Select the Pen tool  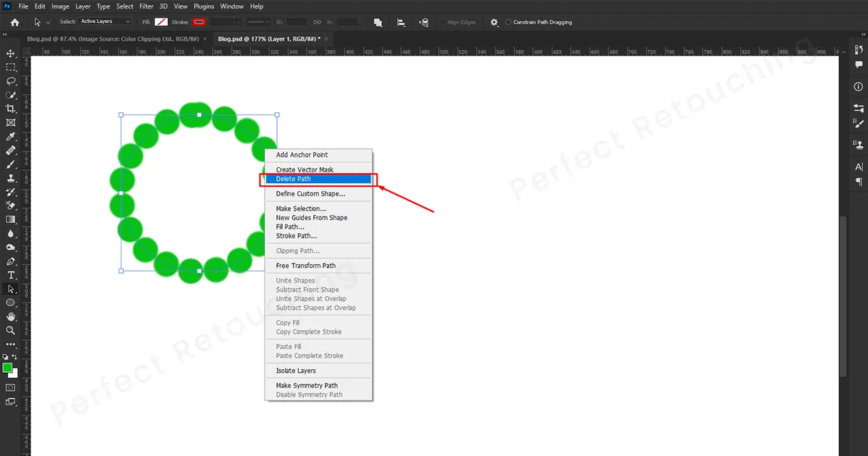click(11, 261)
